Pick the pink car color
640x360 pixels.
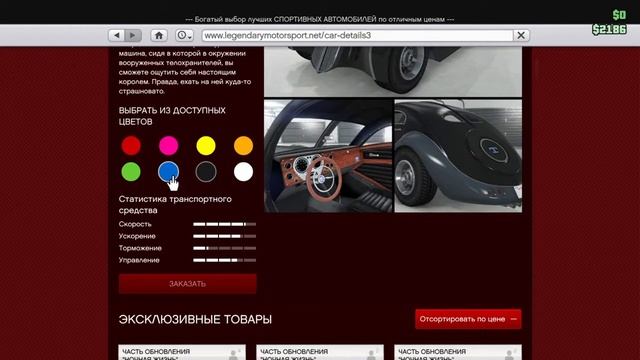[x=169, y=146]
